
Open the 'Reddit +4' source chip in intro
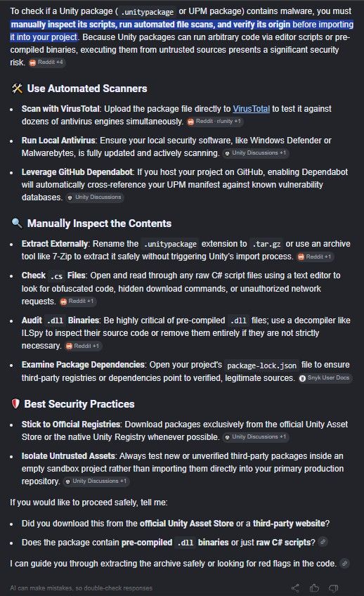[x=47, y=62]
